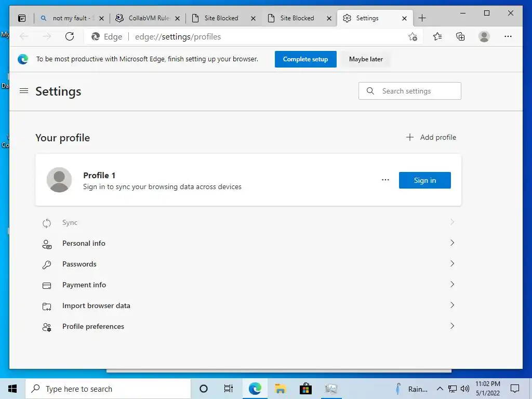This screenshot has width=532, height=399.
Task: Show hidden tray icons chevron
Action: point(440,389)
